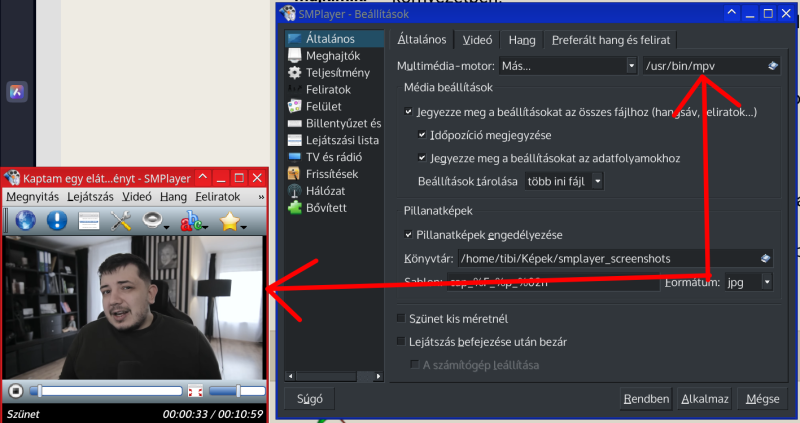The height and width of the screenshot is (423, 800).
Task: Click the video preview area in SMPlayer
Action: click(134, 307)
